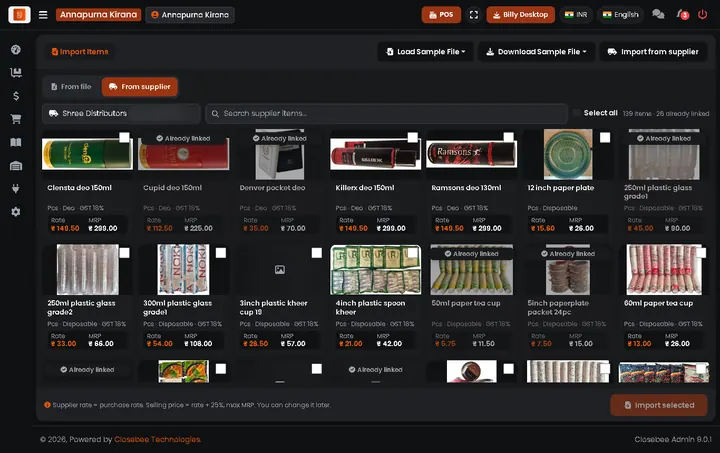Open the INR currency selector
Viewport: 720px width, 453px height.
(576, 15)
